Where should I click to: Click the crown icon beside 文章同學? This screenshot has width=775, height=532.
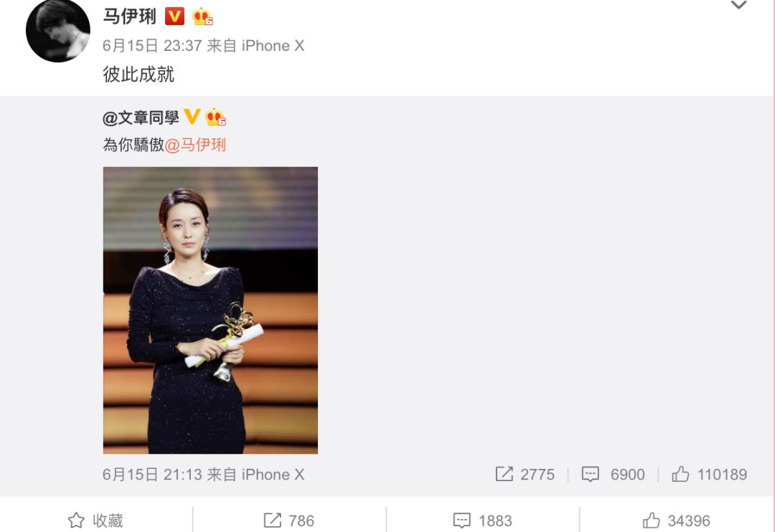click(x=215, y=117)
